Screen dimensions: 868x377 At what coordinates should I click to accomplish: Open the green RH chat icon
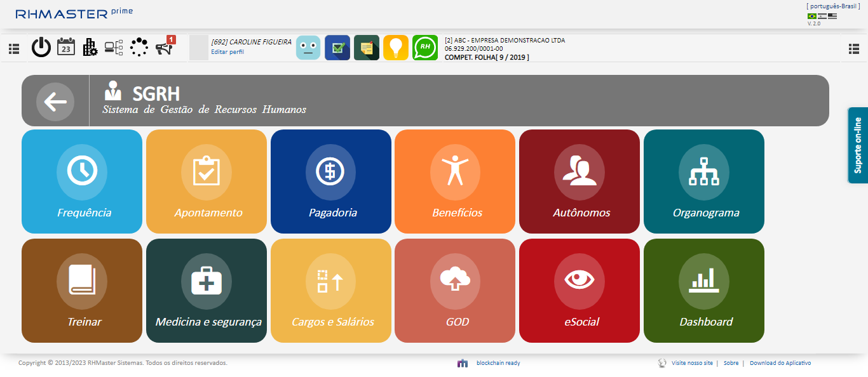[425, 48]
